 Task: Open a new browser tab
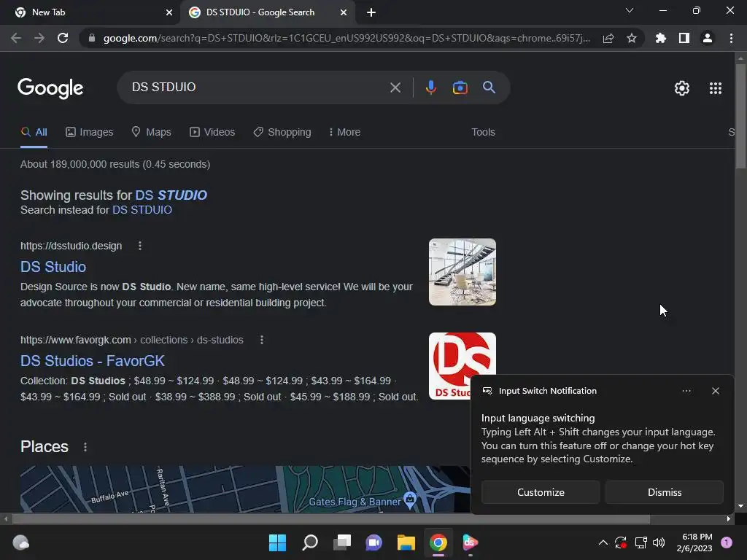point(371,12)
